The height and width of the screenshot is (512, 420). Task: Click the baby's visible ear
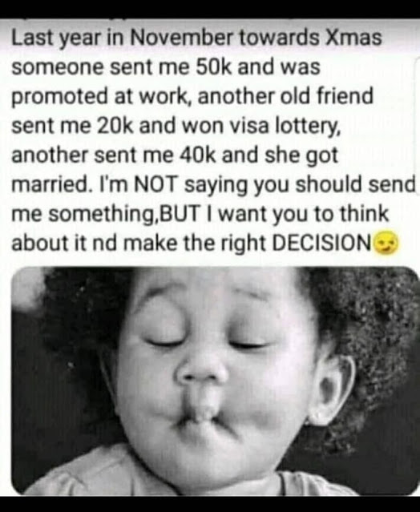click(333, 389)
